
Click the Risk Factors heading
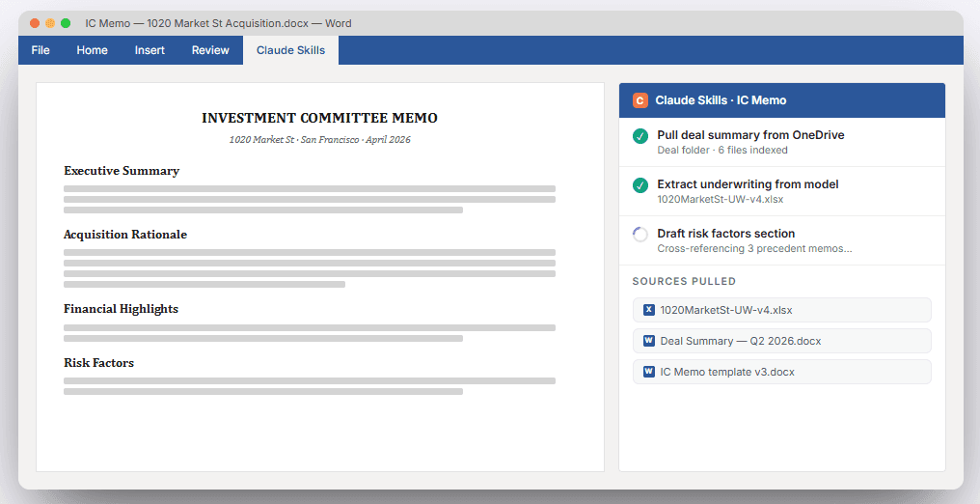pyautogui.click(x=98, y=363)
